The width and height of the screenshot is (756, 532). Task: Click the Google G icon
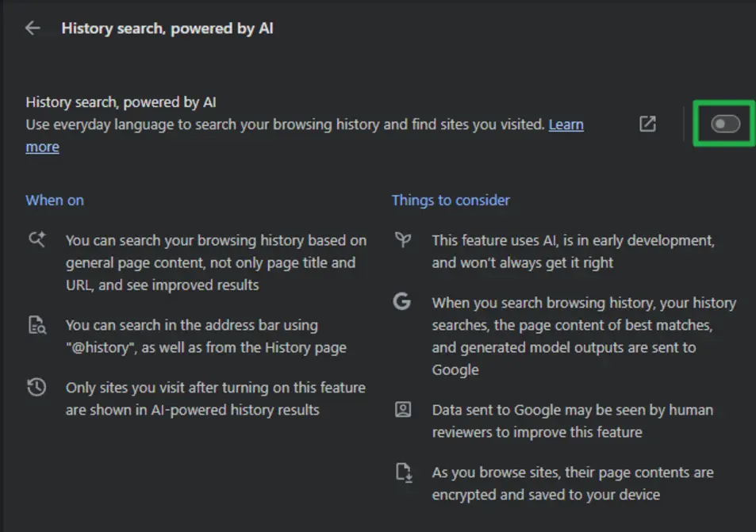point(404,303)
